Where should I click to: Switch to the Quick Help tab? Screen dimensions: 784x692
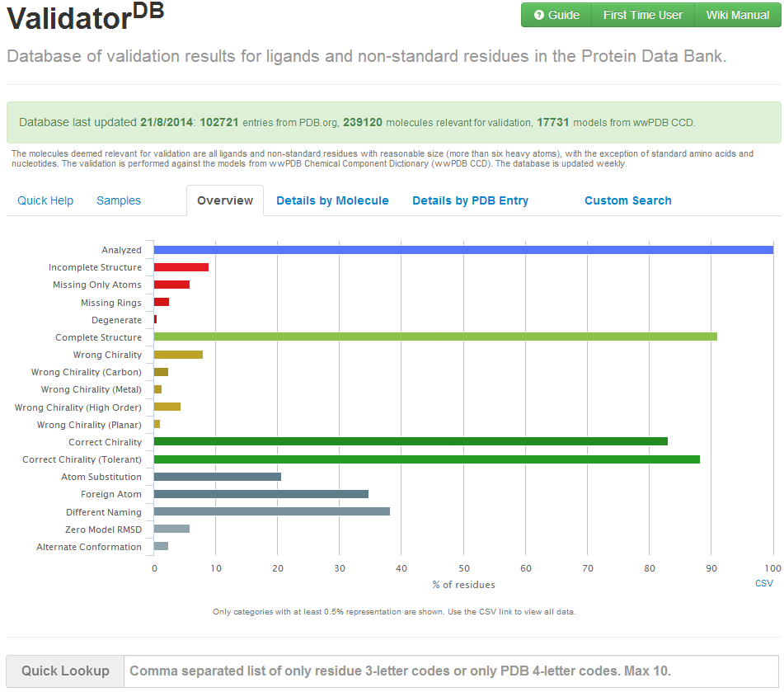coord(45,200)
